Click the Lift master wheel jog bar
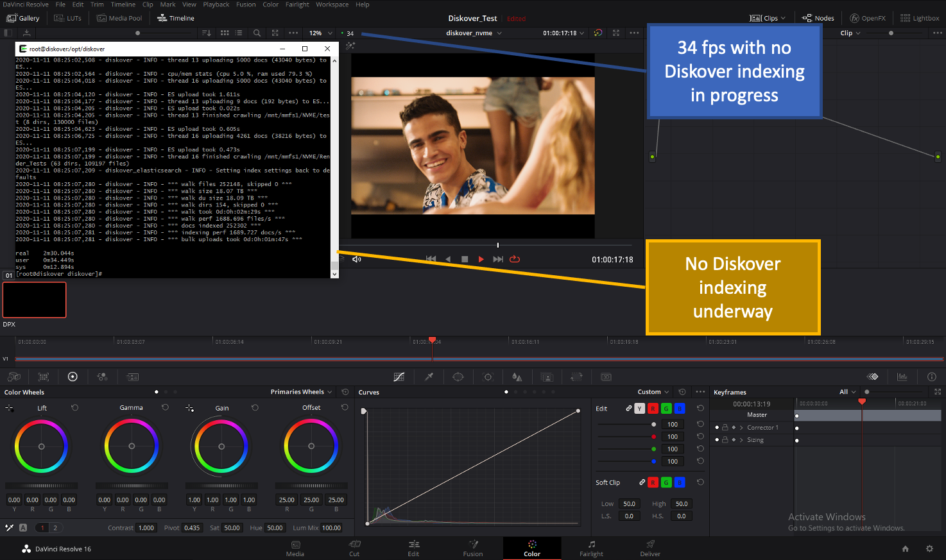The image size is (946, 560). [42, 486]
